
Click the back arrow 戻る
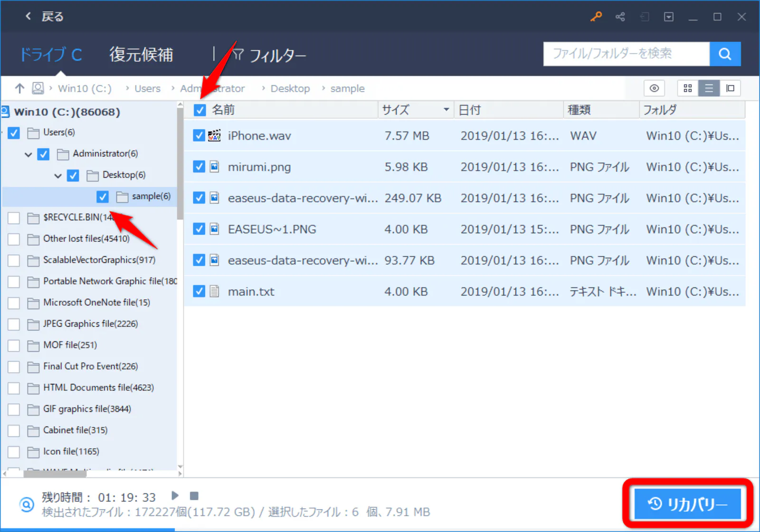[x=44, y=17]
